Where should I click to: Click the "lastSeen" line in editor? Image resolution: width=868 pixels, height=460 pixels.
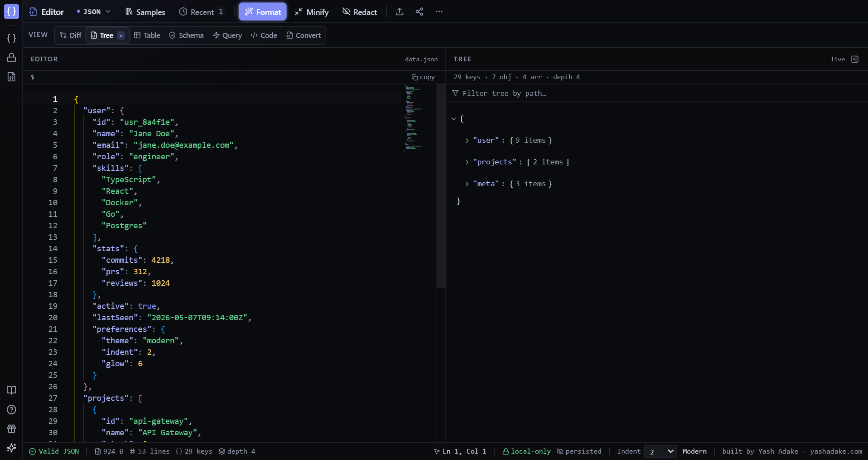172,318
